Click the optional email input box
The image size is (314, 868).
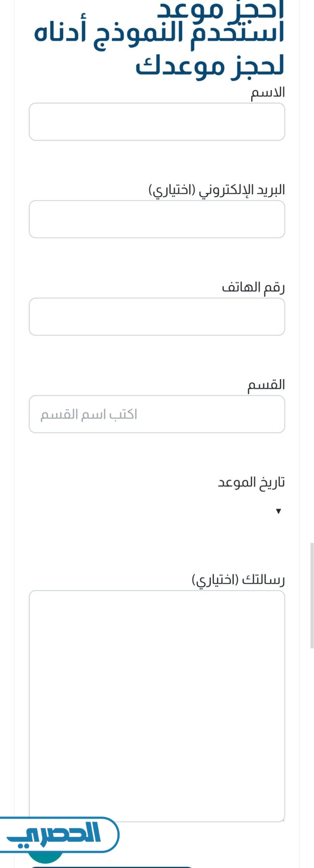(x=157, y=219)
